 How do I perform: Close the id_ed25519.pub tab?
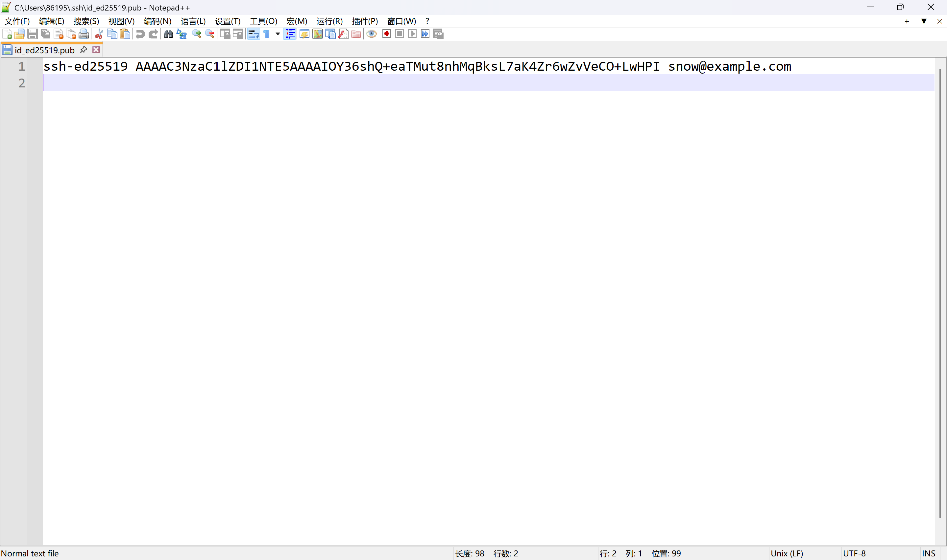coord(96,50)
